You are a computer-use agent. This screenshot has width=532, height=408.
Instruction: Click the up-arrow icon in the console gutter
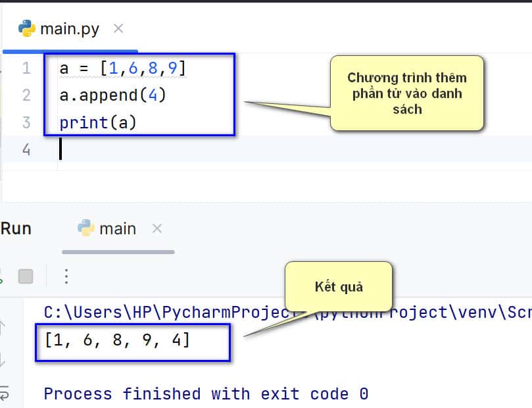(3, 328)
